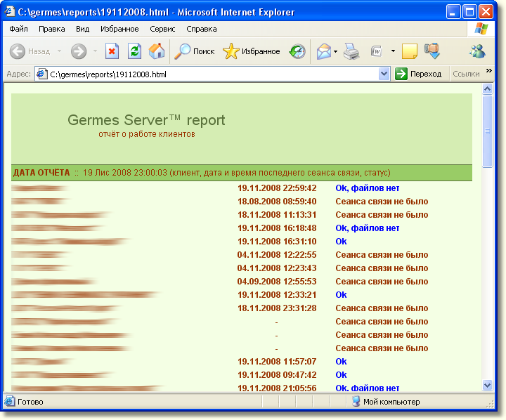Open the Правка menu
Image resolution: width=506 pixels, height=420 pixels.
(x=51, y=29)
